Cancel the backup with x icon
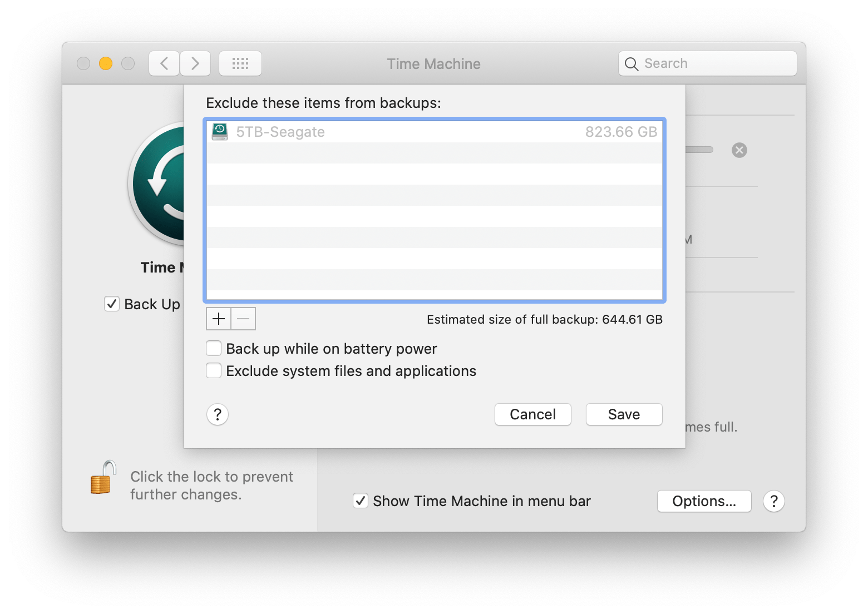 click(739, 150)
